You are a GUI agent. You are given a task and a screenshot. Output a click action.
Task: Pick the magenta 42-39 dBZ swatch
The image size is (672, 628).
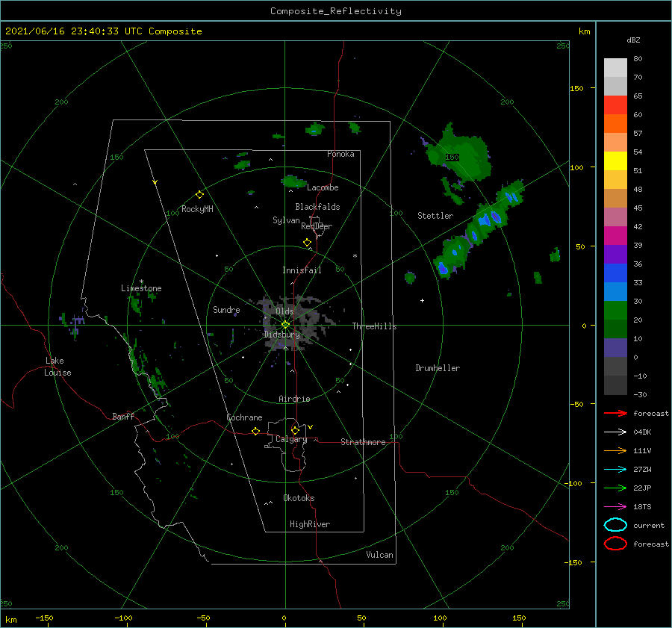pyautogui.click(x=615, y=236)
